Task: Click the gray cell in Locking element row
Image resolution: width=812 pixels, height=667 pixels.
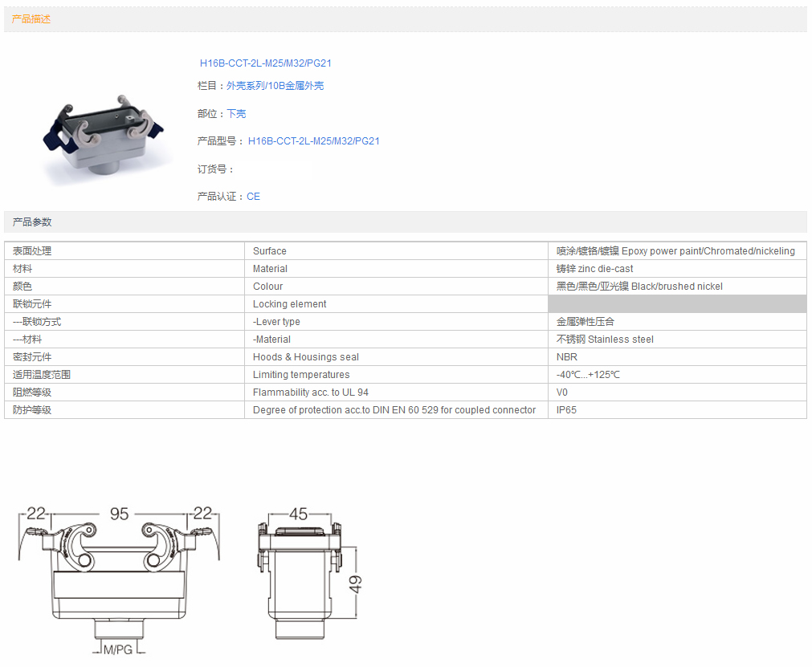Action: [x=676, y=304]
